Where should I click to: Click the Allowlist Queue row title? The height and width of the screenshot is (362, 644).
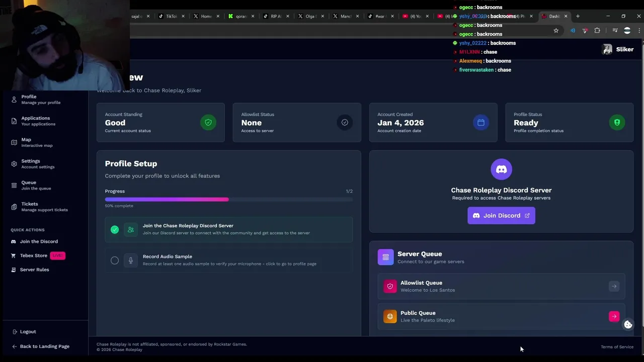[421, 283]
